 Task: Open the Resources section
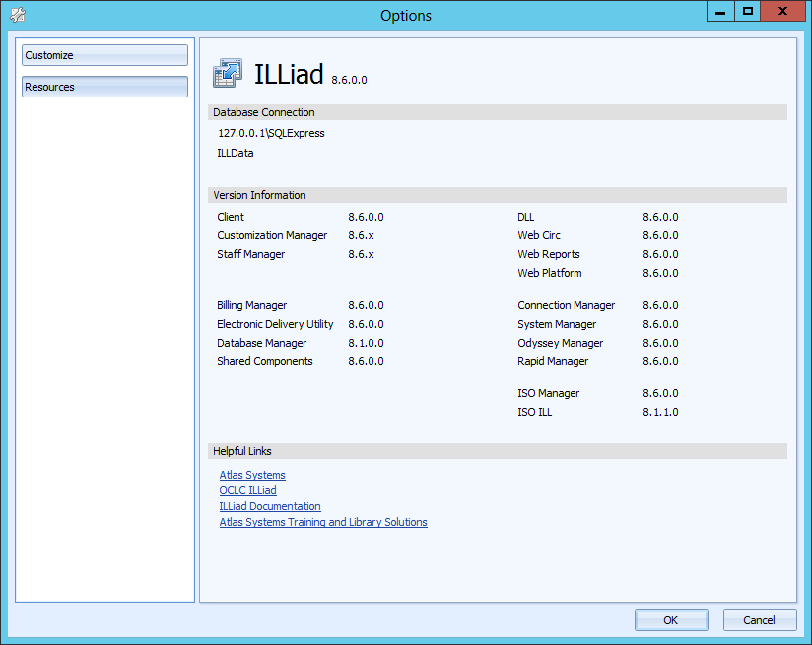click(104, 87)
